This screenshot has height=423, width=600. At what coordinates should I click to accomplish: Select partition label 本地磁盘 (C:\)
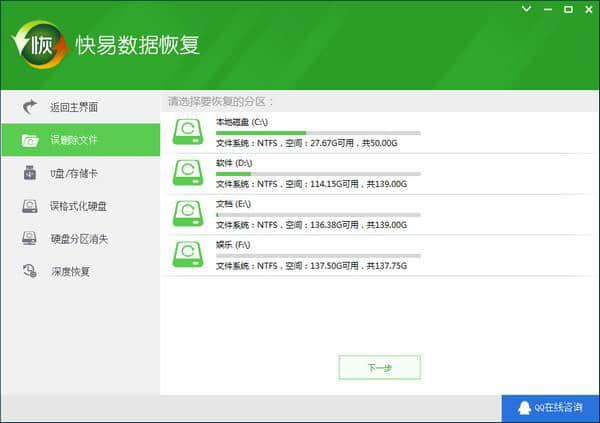click(242, 122)
